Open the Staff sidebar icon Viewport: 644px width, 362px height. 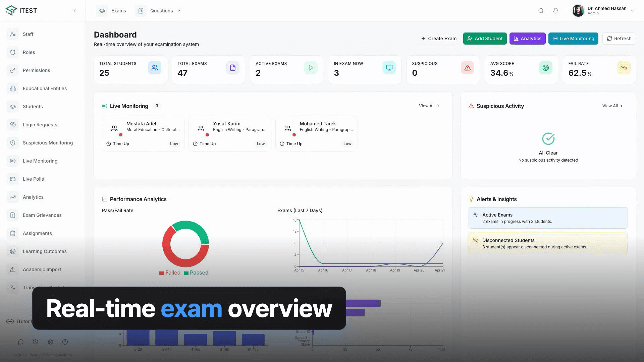[13, 34]
